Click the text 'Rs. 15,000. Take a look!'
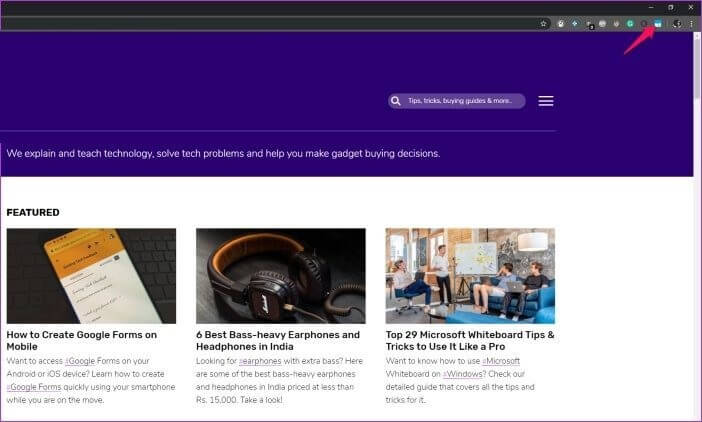 239,400
